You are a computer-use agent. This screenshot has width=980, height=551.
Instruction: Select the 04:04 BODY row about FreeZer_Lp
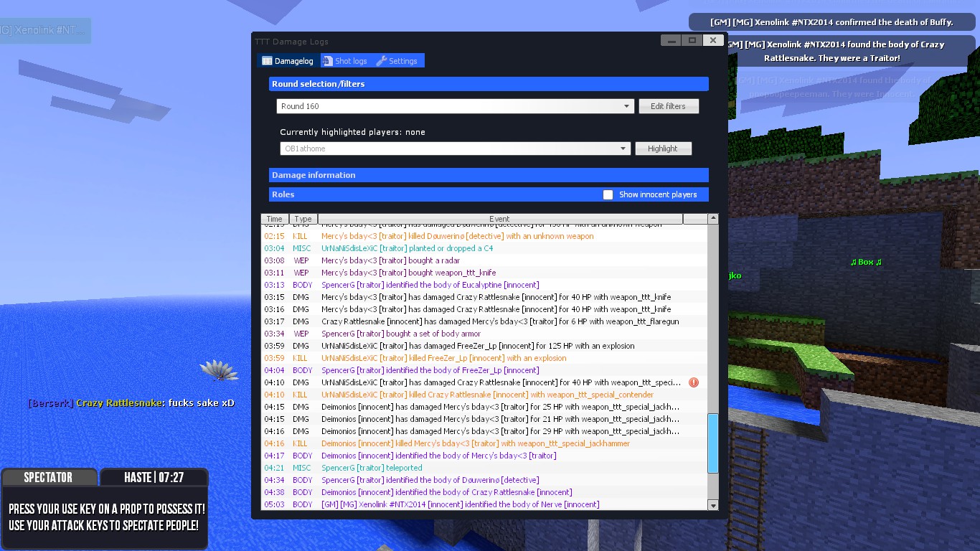click(x=484, y=370)
